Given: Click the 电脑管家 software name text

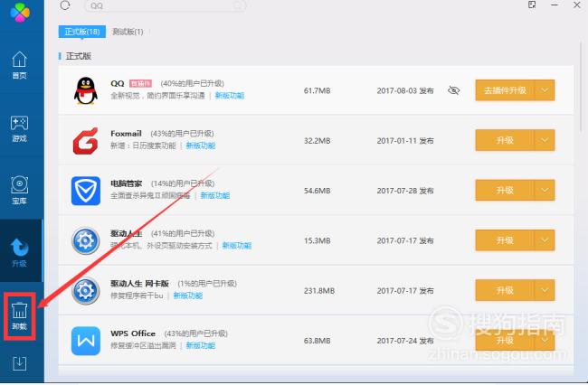Looking at the screenshot, I should pyautogui.click(x=127, y=183).
